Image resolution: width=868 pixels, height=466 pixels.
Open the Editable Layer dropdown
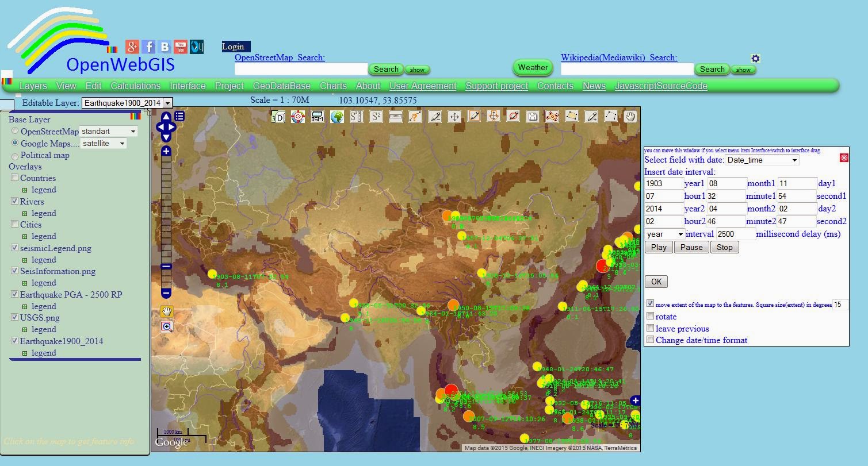pos(127,103)
